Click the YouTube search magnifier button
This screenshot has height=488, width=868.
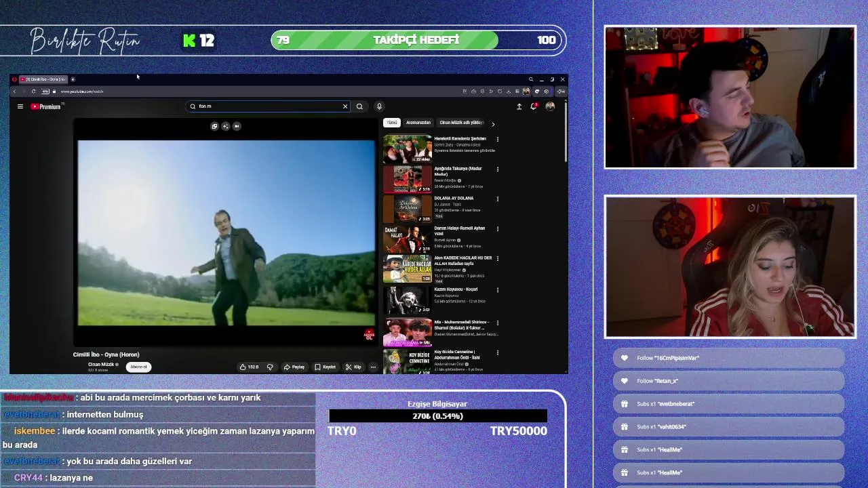[x=359, y=106]
